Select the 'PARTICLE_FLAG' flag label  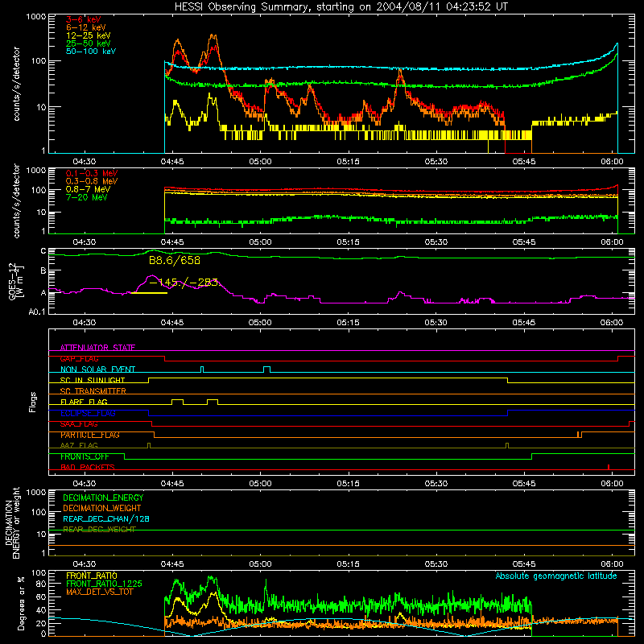pyautogui.click(x=90, y=435)
